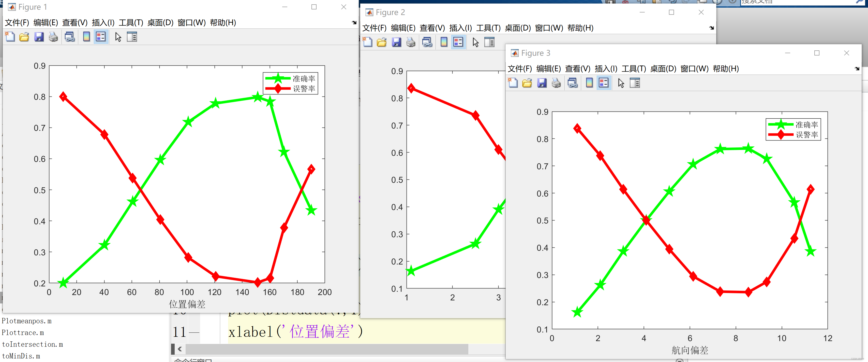The width and height of the screenshot is (868, 362).
Task: Open 工具(T) menu in Figure 1
Action: pos(131,23)
